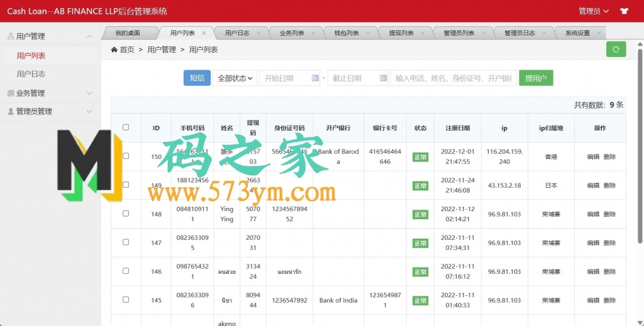The image size is (644, 326).
Task: Check the checkbox for user ID 145
Action: [126, 300]
